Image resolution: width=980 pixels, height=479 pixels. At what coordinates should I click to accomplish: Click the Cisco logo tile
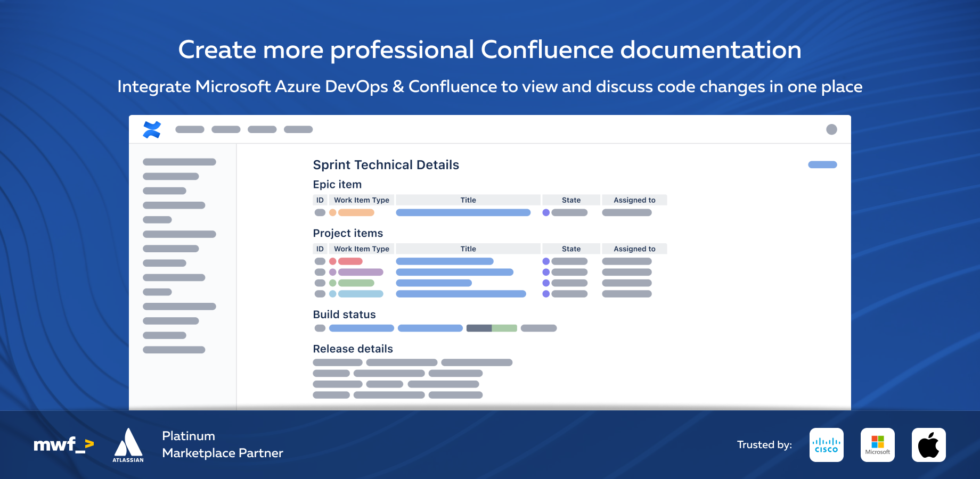coord(827,445)
